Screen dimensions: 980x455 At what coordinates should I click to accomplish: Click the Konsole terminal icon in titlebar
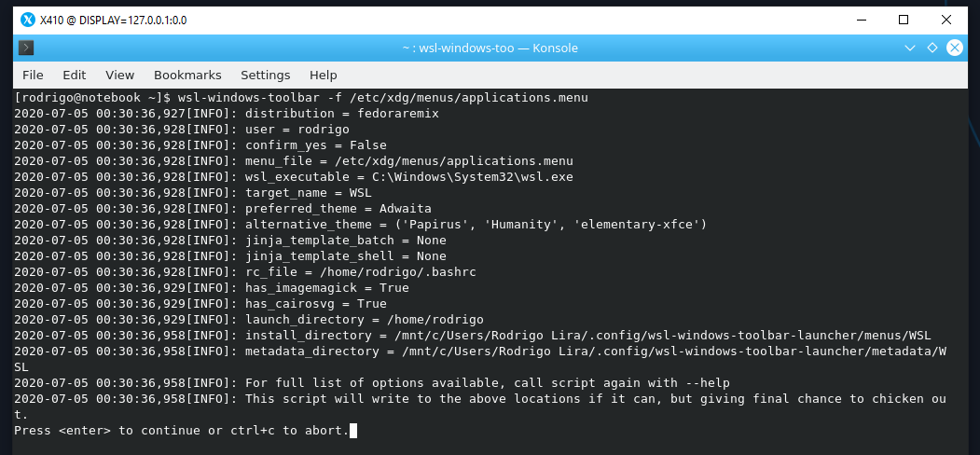click(x=26, y=48)
